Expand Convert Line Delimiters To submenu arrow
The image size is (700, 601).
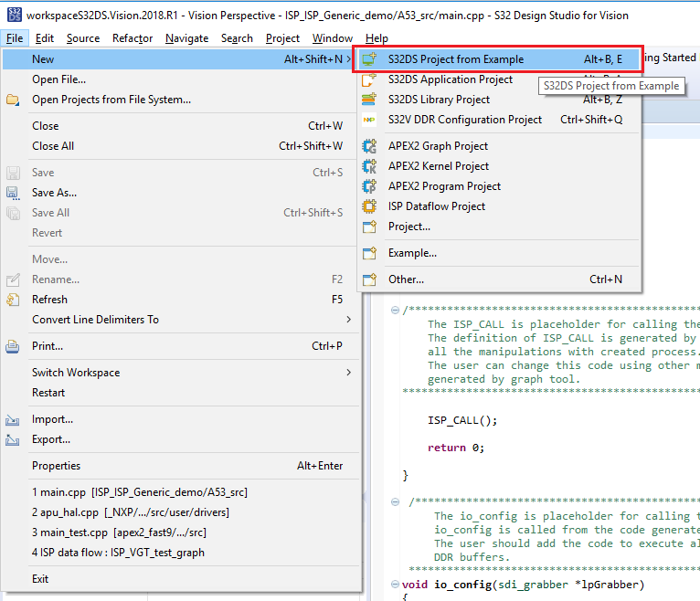(349, 320)
